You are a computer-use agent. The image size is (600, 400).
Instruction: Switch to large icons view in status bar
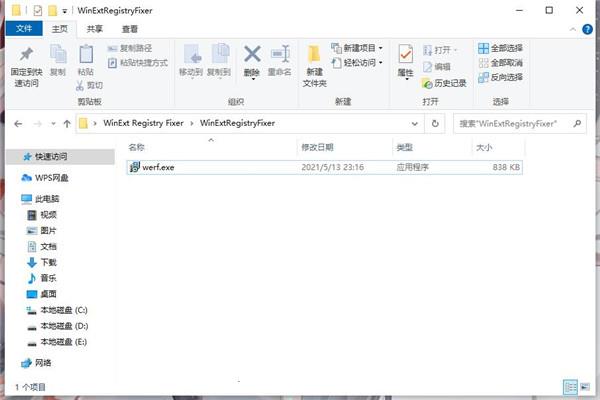click(585, 387)
